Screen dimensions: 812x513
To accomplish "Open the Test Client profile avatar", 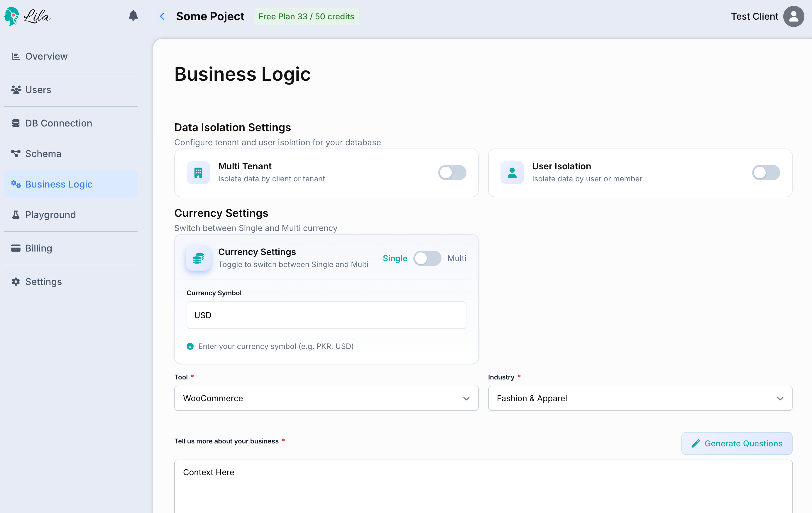I will point(793,16).
